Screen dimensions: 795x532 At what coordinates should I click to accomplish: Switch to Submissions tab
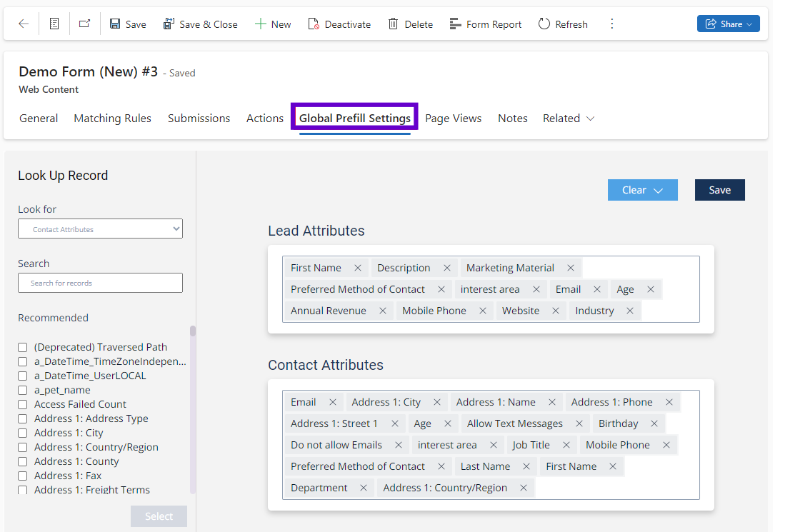pos(199,118)
